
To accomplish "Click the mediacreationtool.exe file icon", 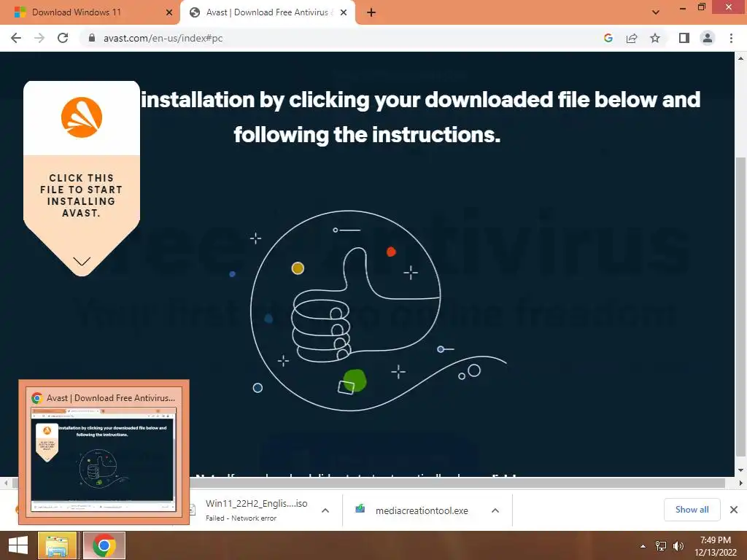I will 360,510.
